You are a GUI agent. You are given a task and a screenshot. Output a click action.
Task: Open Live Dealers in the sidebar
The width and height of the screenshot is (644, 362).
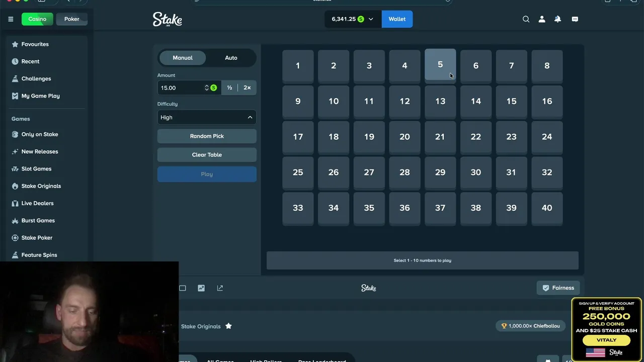[x=37, y=203]
